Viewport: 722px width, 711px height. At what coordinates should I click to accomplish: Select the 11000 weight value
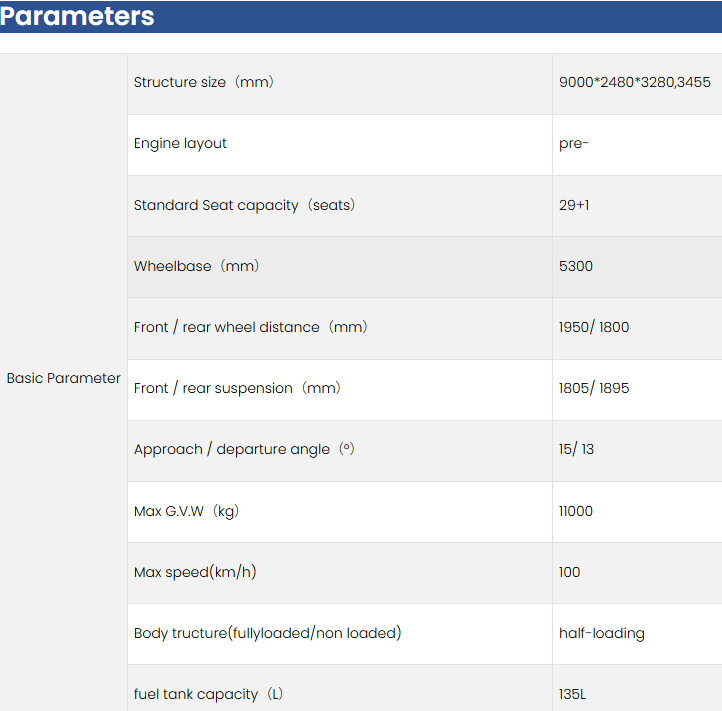[576, 511]
